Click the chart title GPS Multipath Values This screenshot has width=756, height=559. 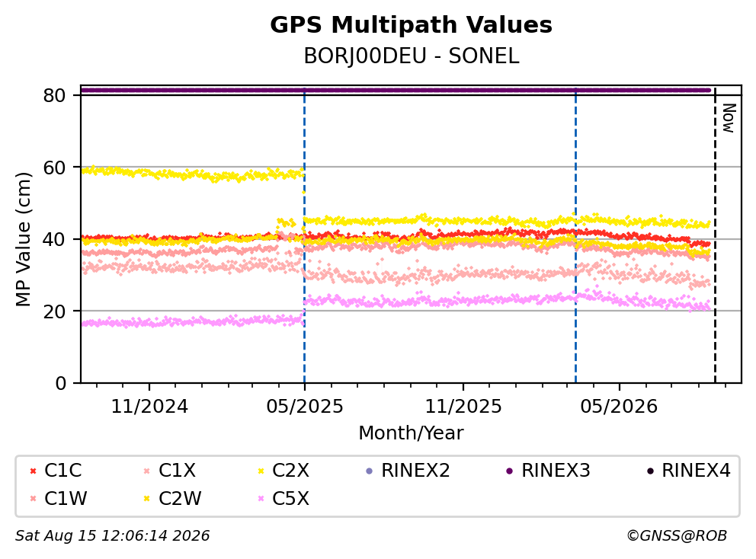411,25
